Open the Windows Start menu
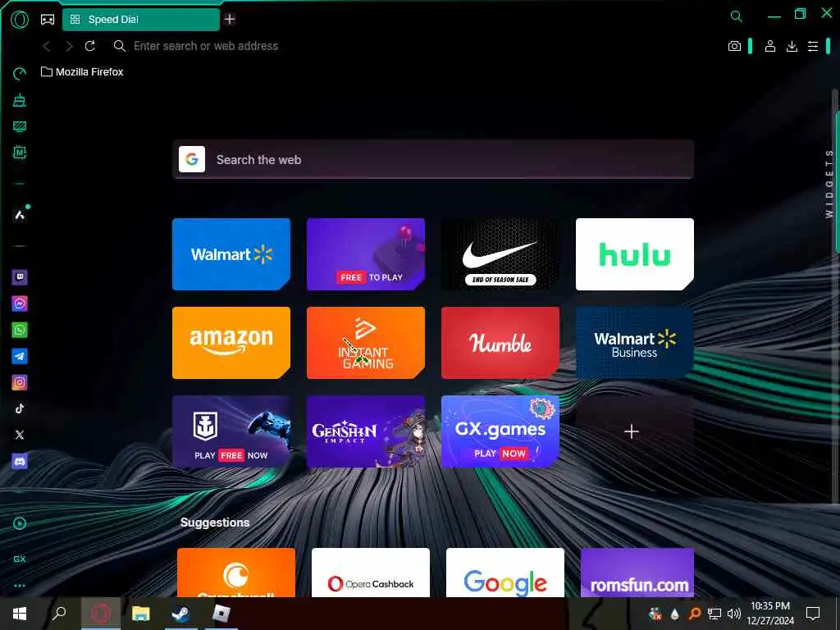 coord(20,614)
